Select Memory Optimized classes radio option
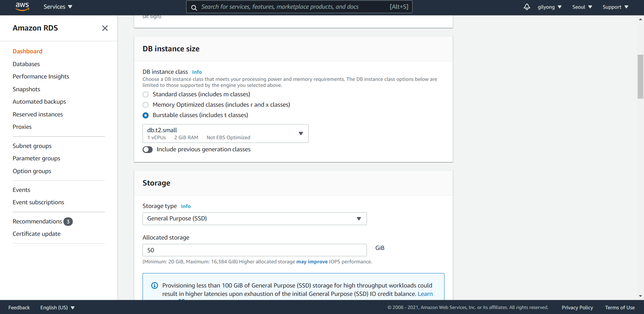The width and height of the screenshot is (644, 314). coord(146,105)
